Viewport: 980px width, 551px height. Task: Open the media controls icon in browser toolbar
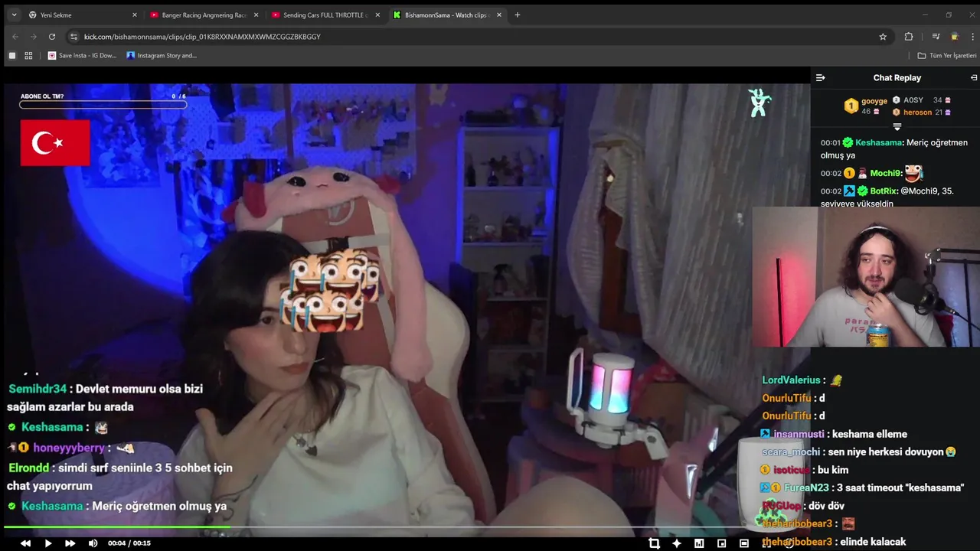(936, 36)
